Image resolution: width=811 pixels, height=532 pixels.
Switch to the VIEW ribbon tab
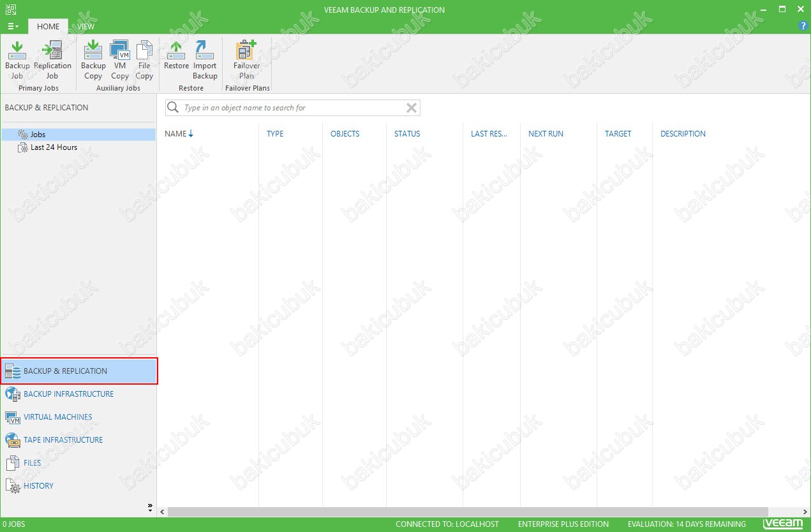(86, 27)
